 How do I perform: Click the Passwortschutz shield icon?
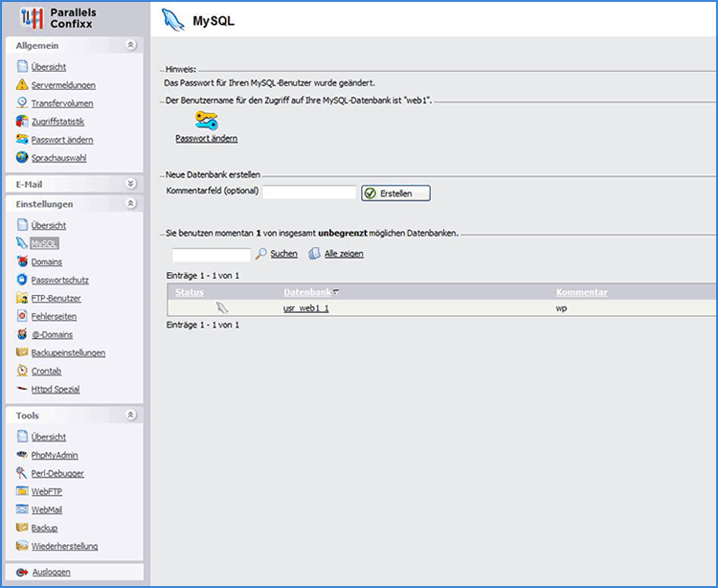22,280
